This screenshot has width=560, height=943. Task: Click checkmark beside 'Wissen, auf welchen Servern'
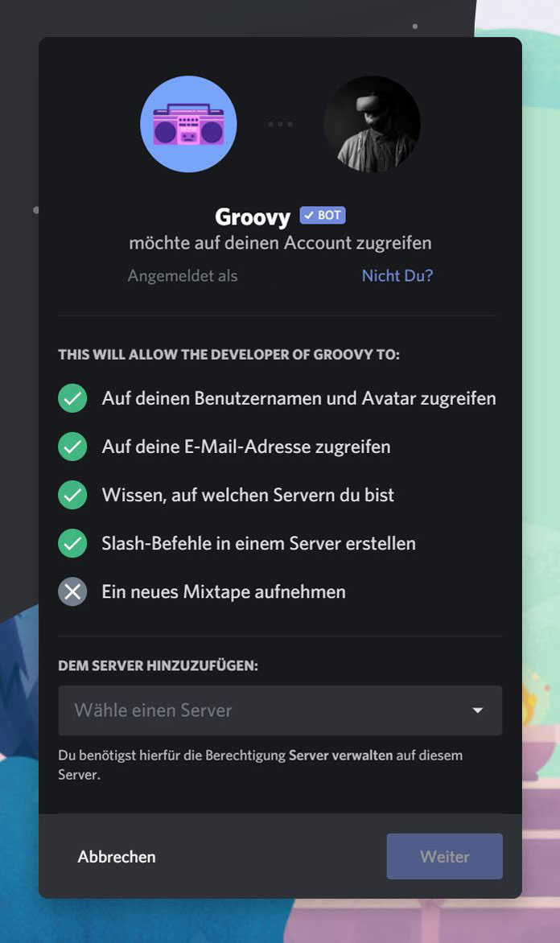72,495
